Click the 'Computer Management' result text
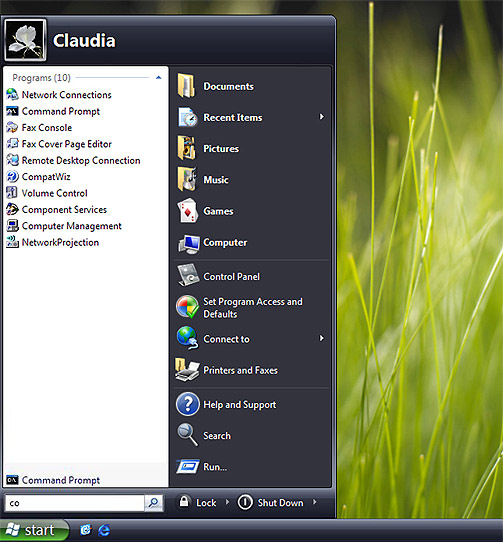 click(72, 226)
